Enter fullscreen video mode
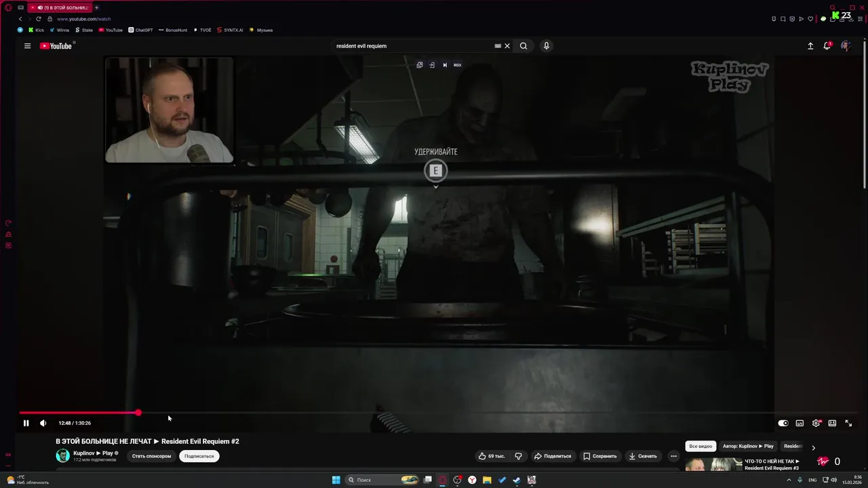The width and height of the screenshot is (868, 488). (x=848, y=423)
